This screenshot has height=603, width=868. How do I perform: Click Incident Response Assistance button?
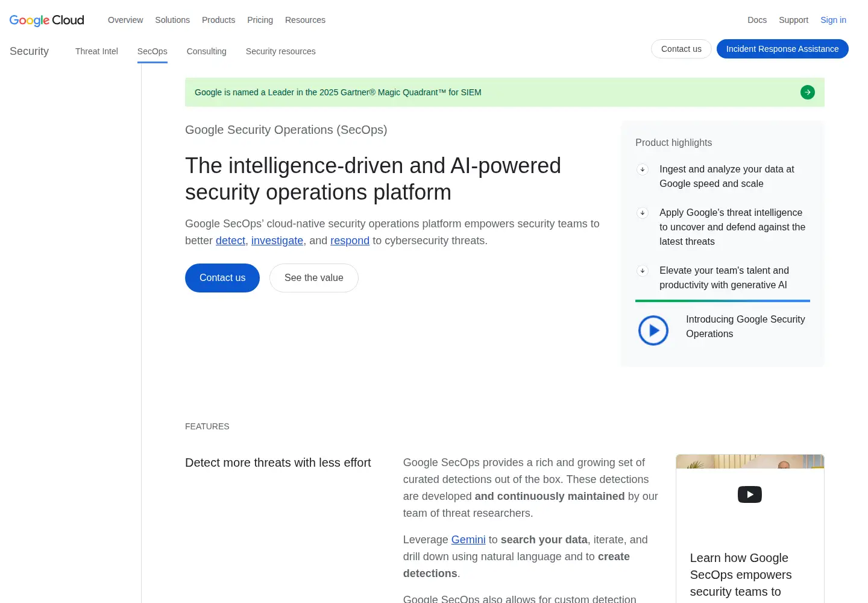782,49
